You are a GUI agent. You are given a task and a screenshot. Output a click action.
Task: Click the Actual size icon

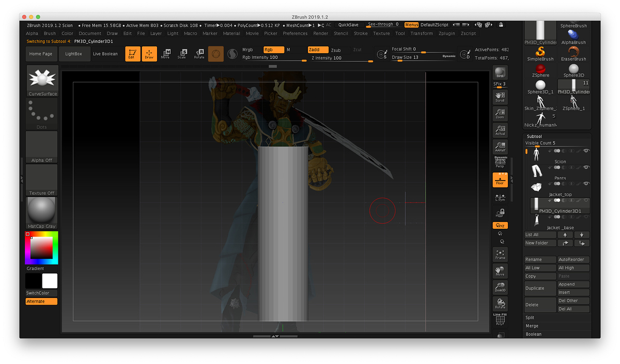point(500,130)
